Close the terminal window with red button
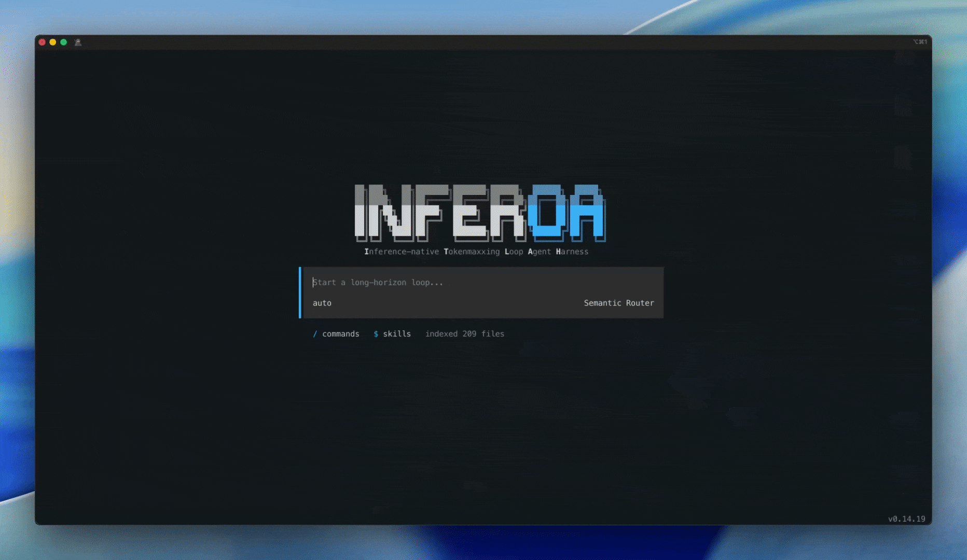The image size is (967, 560). (x=42, y=43)
